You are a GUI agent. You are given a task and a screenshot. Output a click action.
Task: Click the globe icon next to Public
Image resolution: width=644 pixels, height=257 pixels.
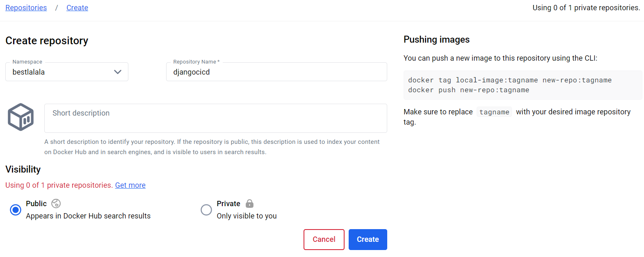click(56, 203)
